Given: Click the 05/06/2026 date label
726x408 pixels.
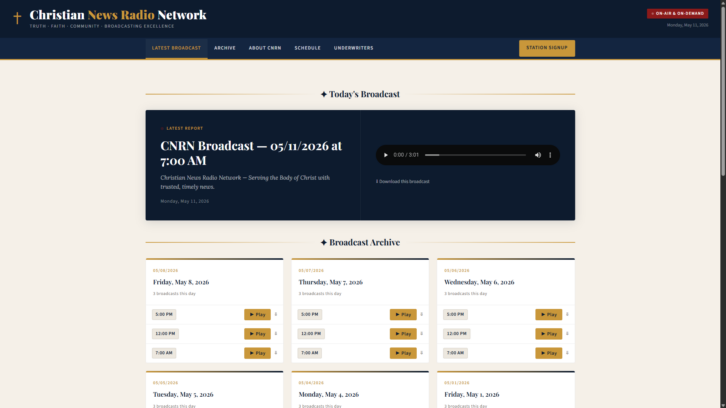Looking at the screenshot, I should (x=457, y=270).
